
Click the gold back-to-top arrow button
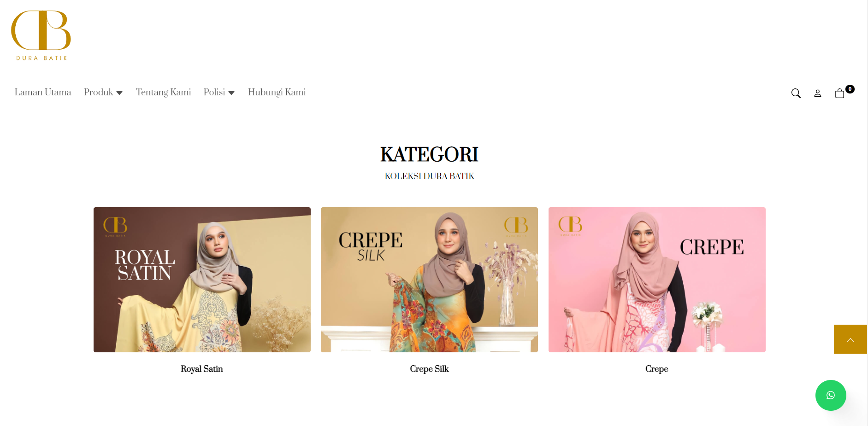(x=850, y=339)
